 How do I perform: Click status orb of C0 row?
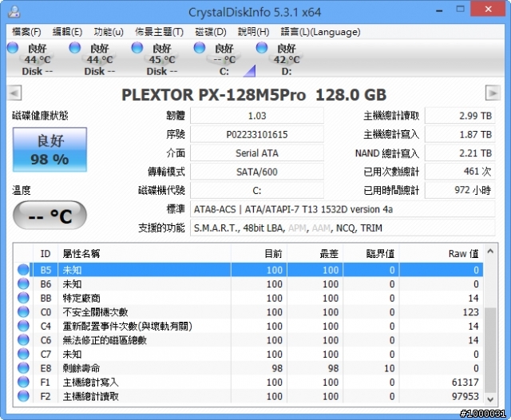[x=23, y=312]
